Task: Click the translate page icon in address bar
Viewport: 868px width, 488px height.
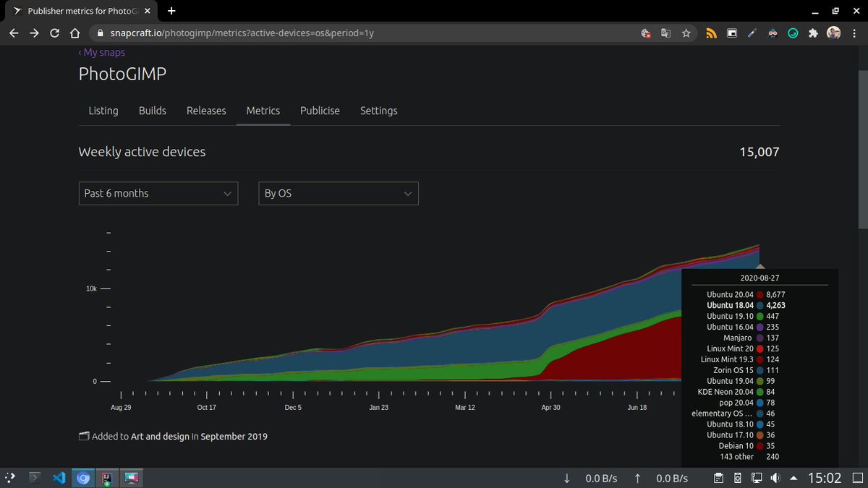Action: (x=665, y=33)
